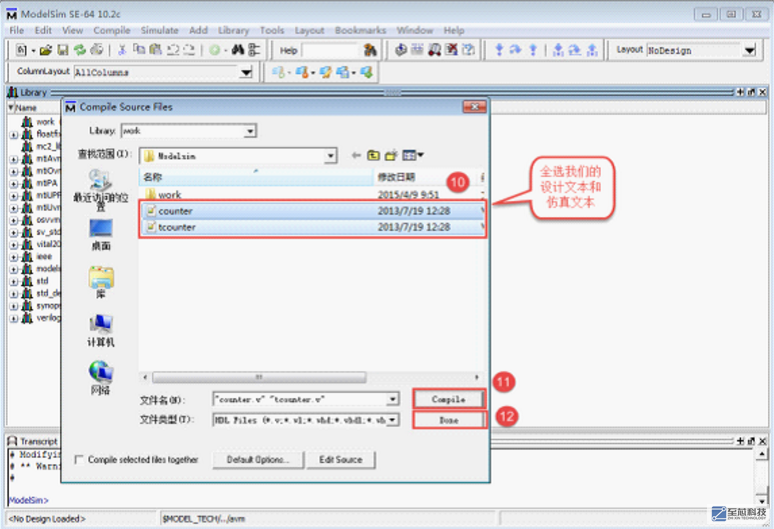
Task: Open the File menu
Action: [16, 31]
